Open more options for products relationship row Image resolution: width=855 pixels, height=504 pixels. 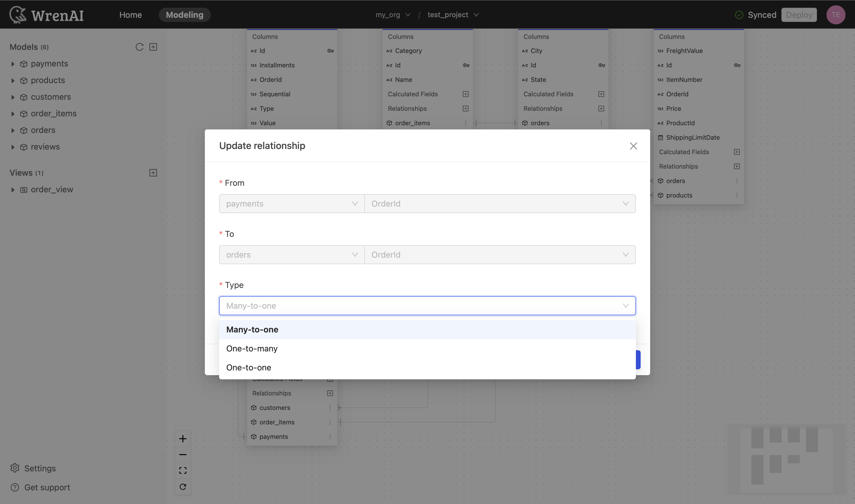coord(737,195)
